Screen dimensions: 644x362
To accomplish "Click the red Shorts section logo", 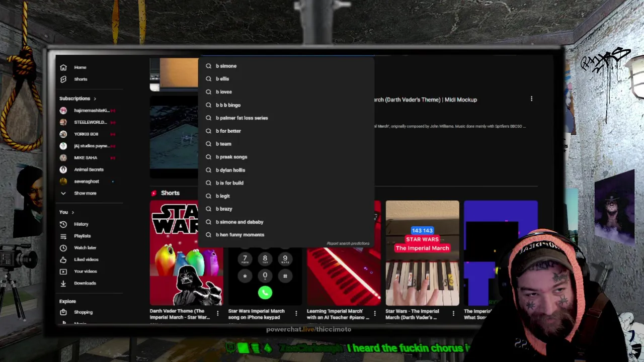I will pos(154,193).
